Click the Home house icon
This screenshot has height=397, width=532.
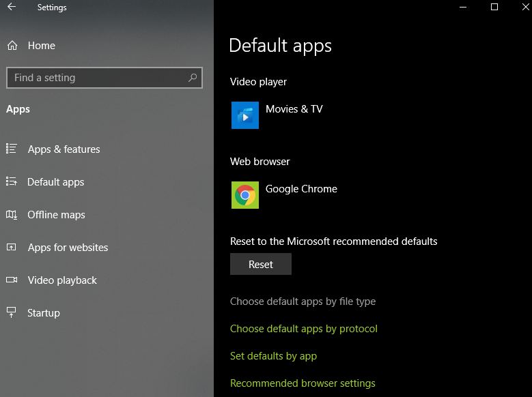[12, 46]
